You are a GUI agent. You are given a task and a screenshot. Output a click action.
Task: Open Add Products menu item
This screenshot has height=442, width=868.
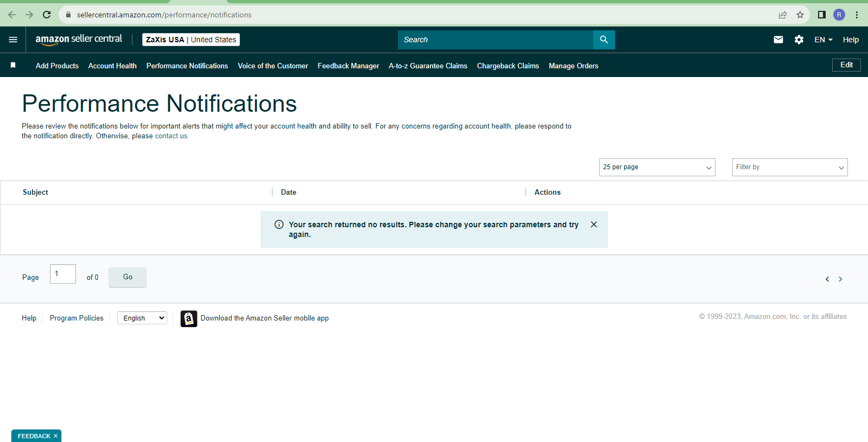[x=57, y=66]
